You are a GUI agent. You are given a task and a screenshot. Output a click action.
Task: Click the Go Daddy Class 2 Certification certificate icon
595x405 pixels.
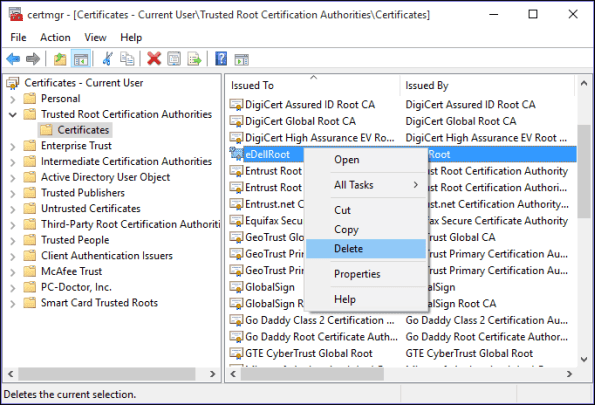(236, 320)
